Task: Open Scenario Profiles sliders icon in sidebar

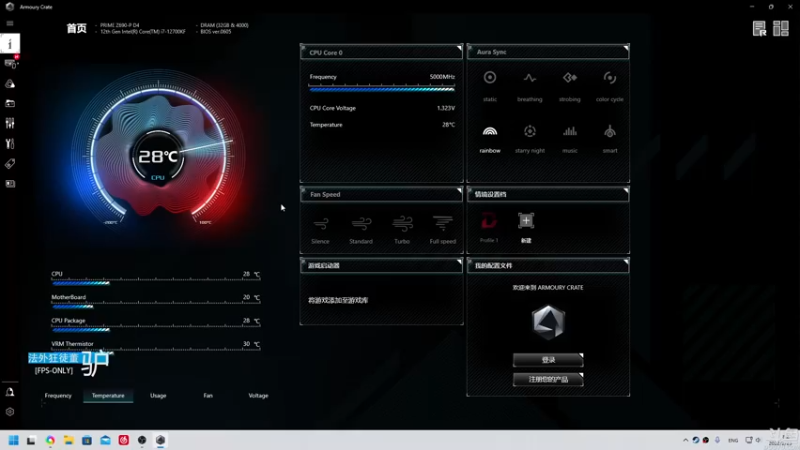Action: click(x=10, y=123)
